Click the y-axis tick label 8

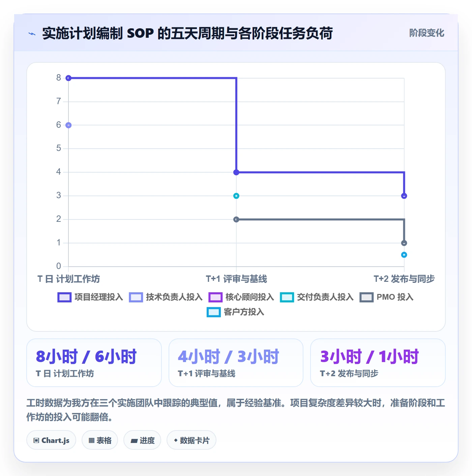59,78
